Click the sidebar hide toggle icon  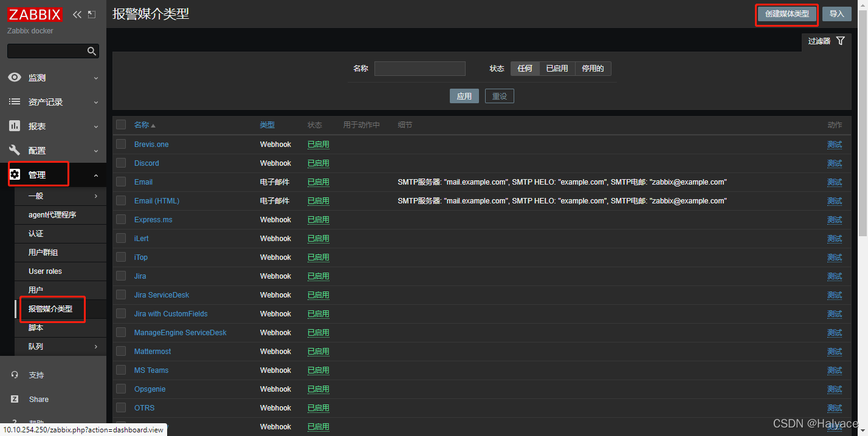(92, 15)
